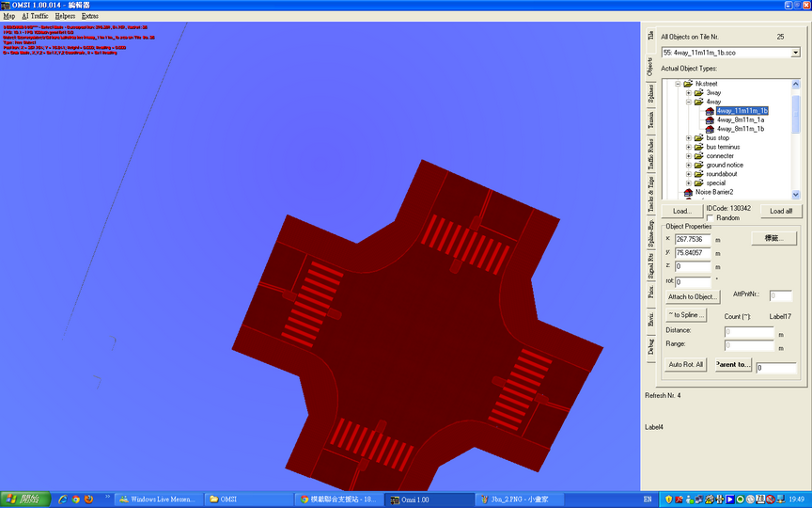This screenshot has height=508, width=812.
Task: Expand quick launch overflow chevron
Action: click(x=107, y=497)
